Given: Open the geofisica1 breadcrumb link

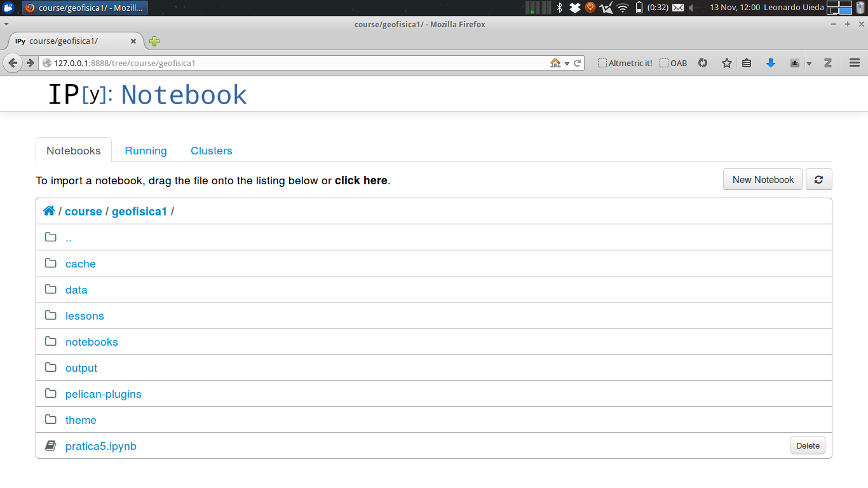Looking at the screenshot, I should tap(139, 212).
